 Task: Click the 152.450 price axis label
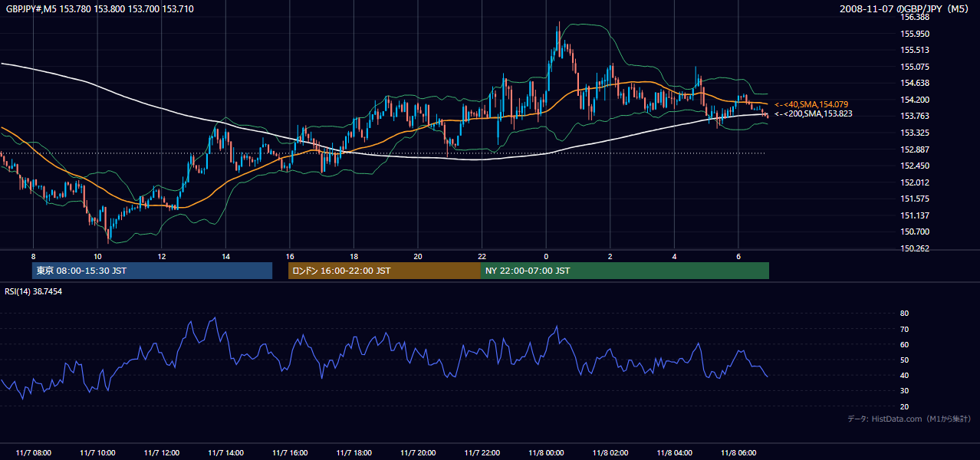tap(916, 166)
